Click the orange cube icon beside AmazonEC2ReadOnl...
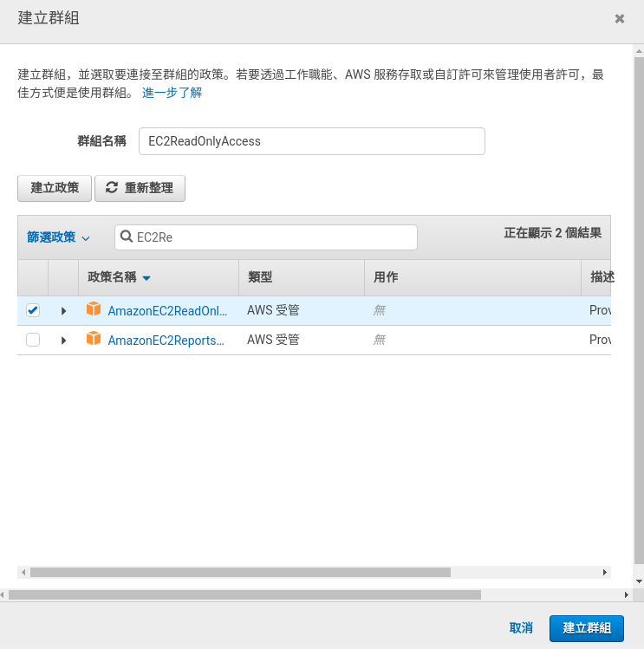 pyautogui.click(x=94, y=308)
